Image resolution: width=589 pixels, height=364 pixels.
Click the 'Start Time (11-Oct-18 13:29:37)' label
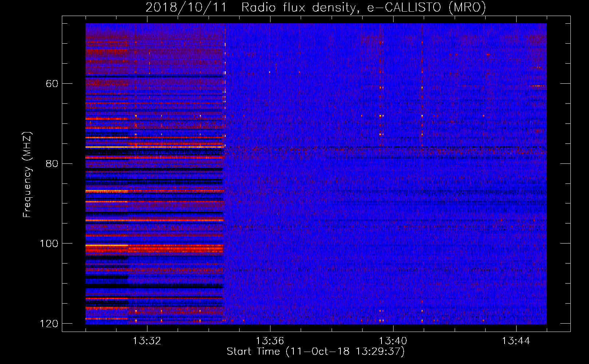pyautogui.click(x=316, y=352)
